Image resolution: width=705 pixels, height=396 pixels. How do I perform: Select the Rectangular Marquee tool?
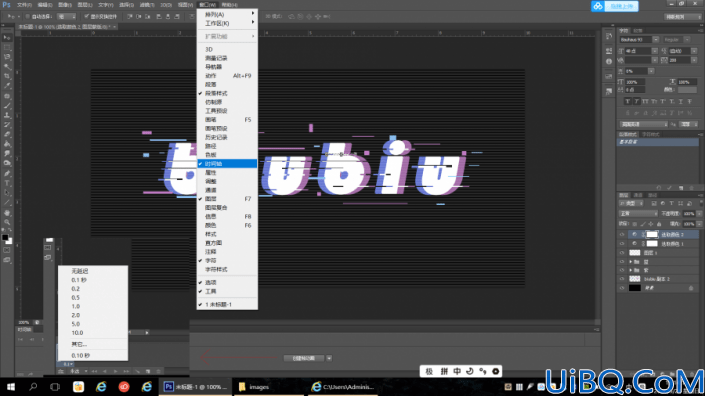click(7, 47)
